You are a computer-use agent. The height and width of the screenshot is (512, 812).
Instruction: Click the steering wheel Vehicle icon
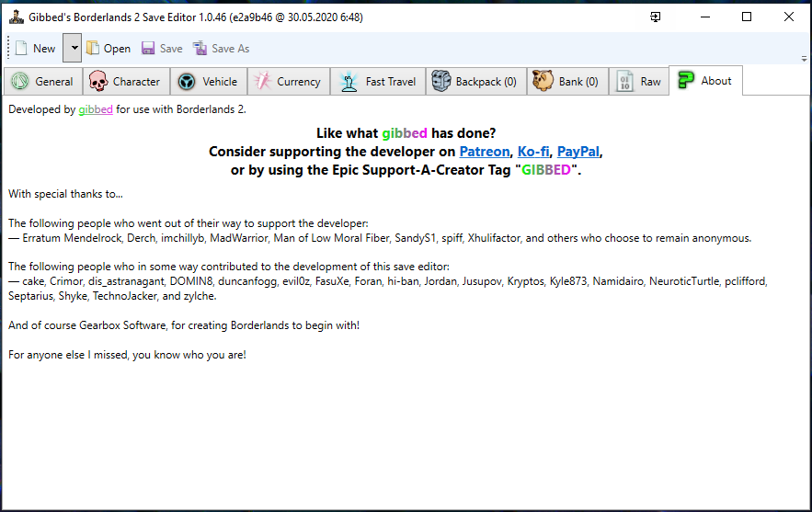coord(187,81)
